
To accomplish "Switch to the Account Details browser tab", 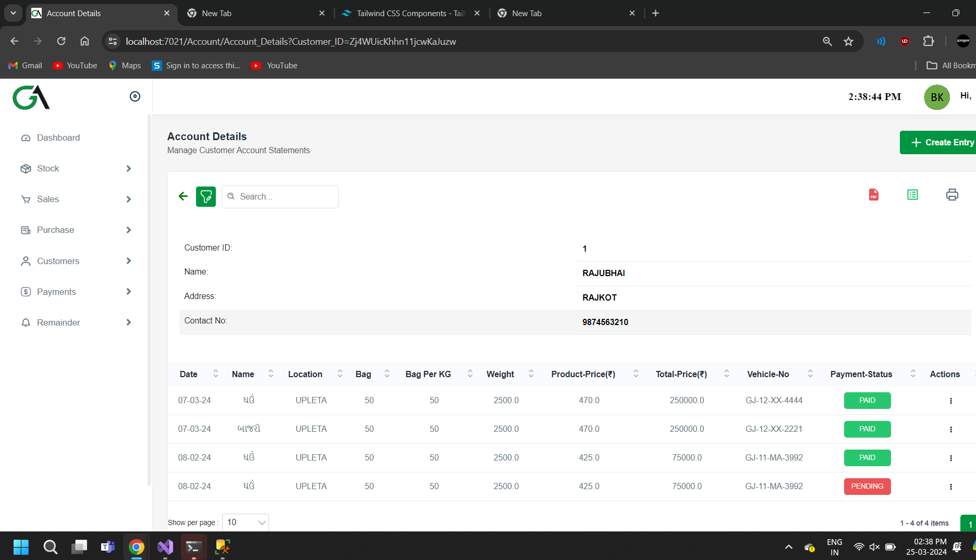I will coord(102,13).
